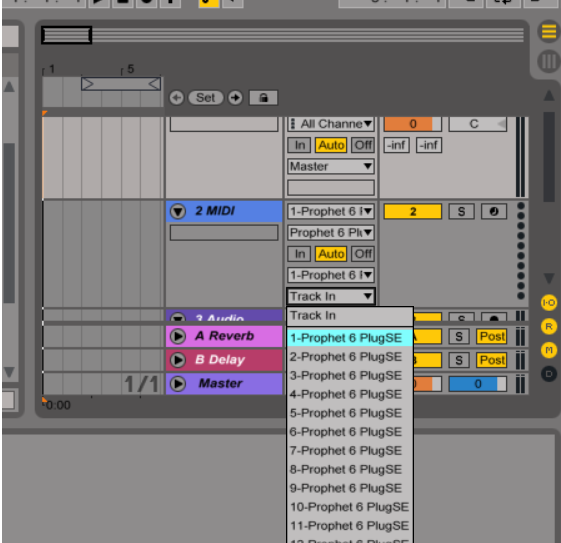Click the Track In output channel dropdown

point(331,296)
